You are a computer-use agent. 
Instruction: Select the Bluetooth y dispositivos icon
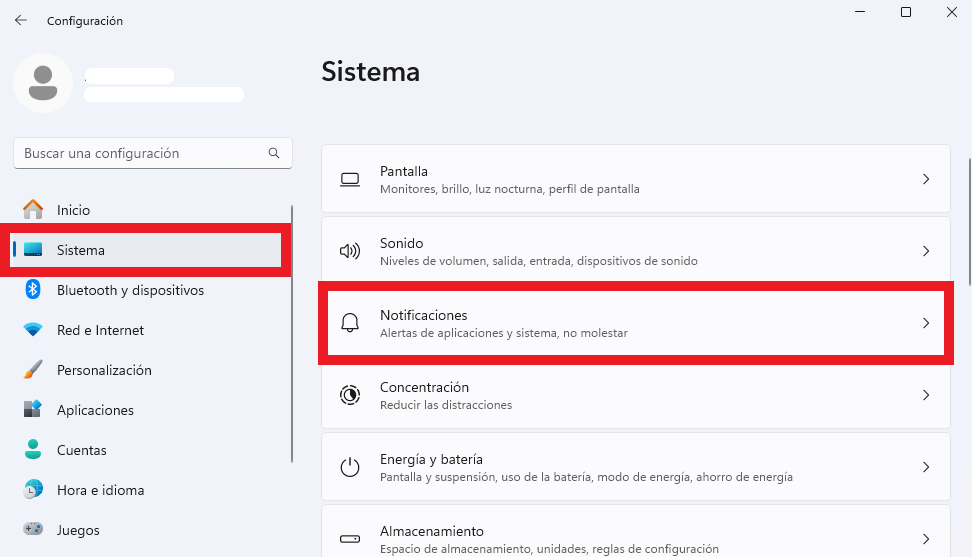33,289
